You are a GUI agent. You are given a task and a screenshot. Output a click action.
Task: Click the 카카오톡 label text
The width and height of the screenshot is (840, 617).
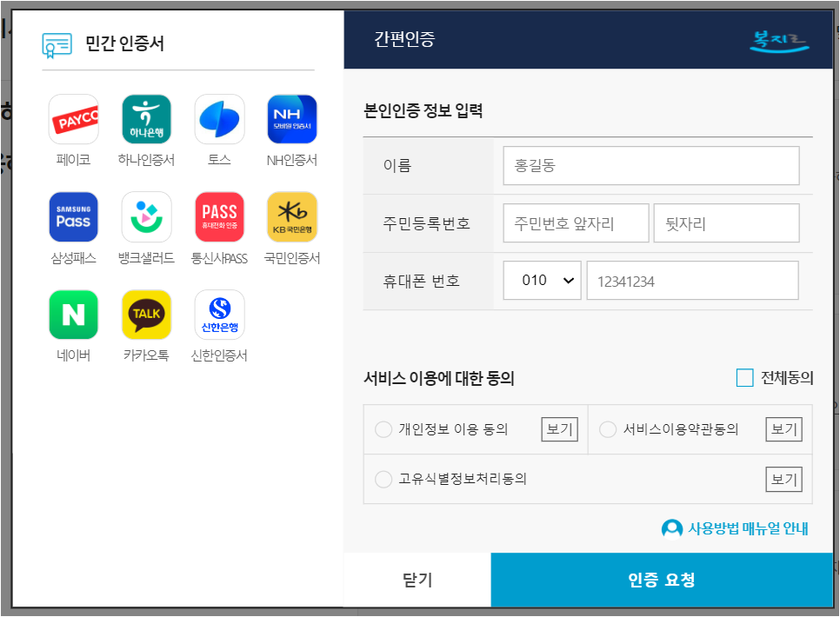point(146,355)
